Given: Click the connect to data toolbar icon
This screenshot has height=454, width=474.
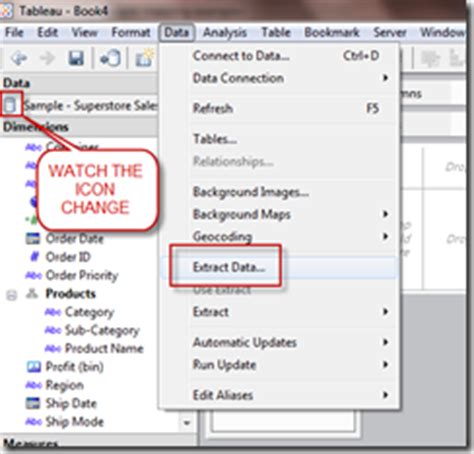Looking at the screenshot, I should pyautogui.click(x=110, y=58).
